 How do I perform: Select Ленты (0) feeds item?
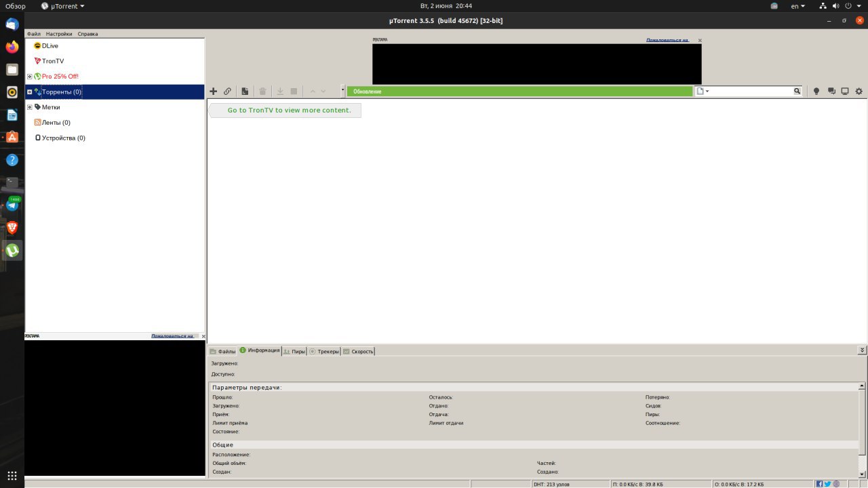coord(56,123)
